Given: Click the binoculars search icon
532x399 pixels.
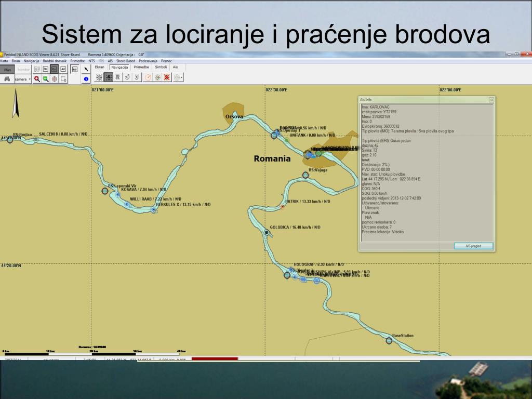Looking at the screenshot, I should pos(7,79).
